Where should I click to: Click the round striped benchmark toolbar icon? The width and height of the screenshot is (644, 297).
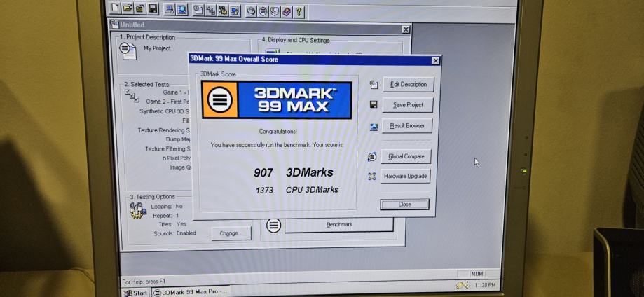click(x=263, y=11)
